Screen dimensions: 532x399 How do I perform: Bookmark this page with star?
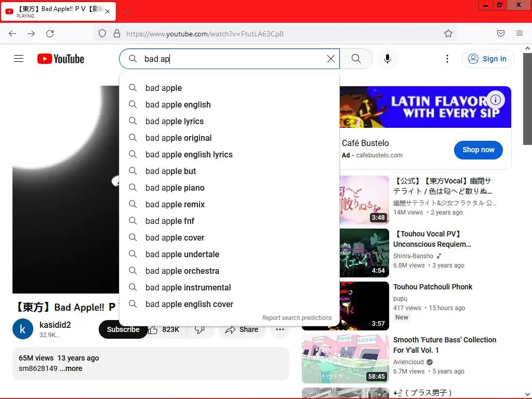tap(448, 33)
